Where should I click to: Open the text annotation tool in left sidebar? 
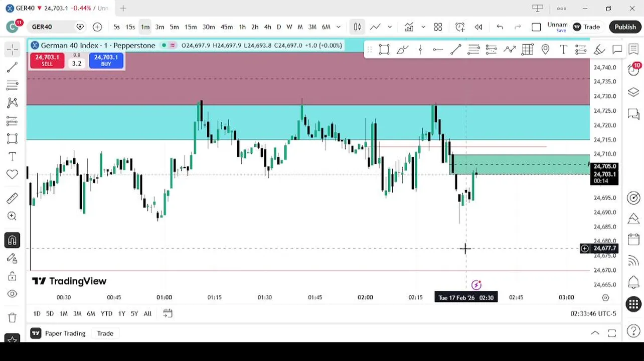(12, 156)
